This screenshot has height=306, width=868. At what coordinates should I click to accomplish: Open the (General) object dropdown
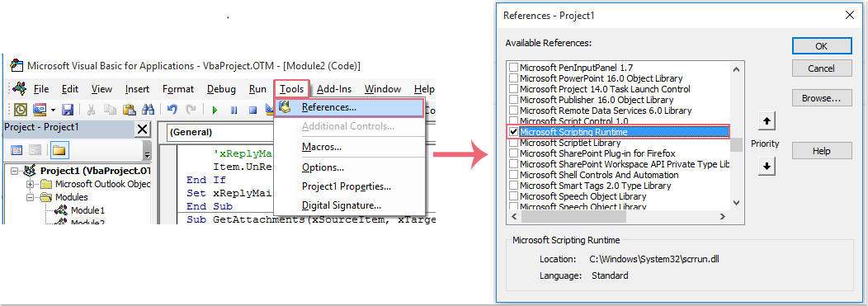[x=219, y=132]
